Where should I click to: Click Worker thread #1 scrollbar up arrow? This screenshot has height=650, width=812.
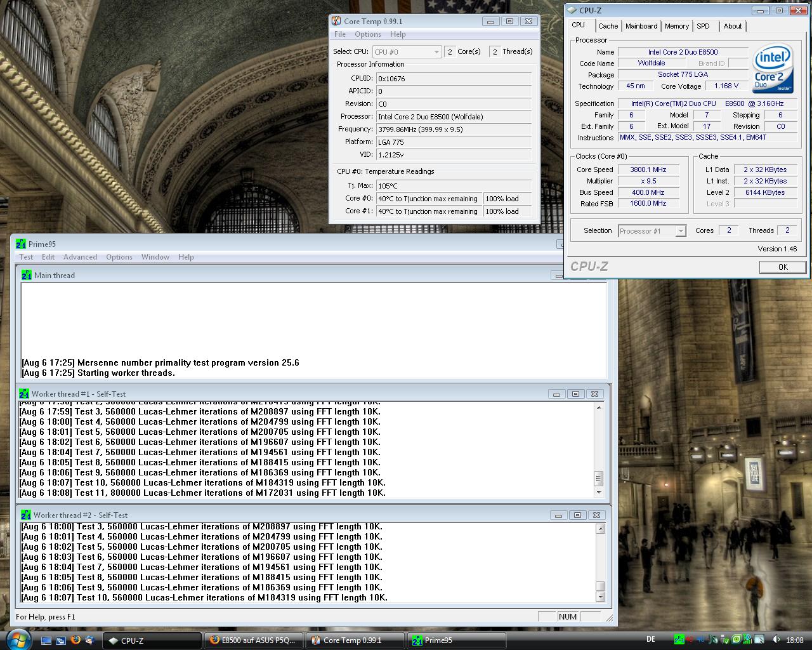tap(598, 407)
